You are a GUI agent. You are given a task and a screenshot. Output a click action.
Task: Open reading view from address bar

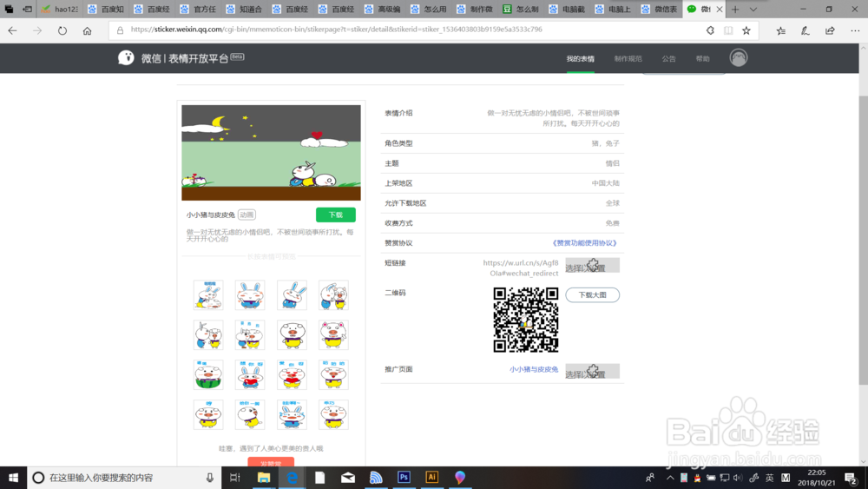728,30
